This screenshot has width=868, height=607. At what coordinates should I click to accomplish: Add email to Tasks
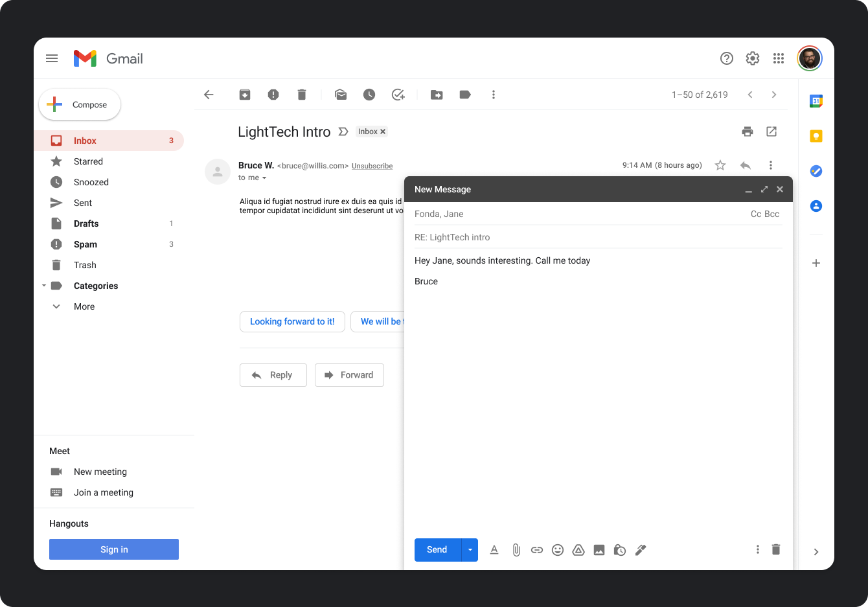click(x=398, y=95)
